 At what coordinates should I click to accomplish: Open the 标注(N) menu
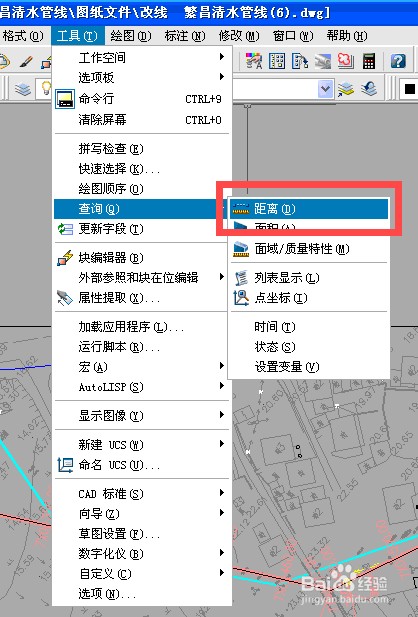(185, 36)
